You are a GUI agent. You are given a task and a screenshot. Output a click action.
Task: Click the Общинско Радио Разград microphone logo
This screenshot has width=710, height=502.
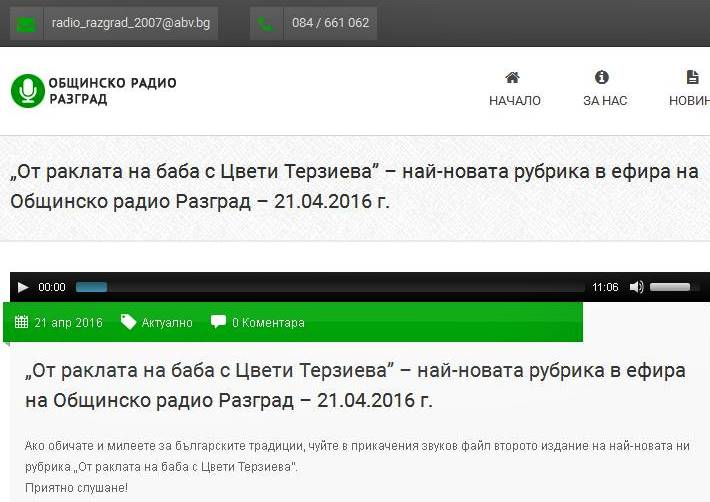27,90
